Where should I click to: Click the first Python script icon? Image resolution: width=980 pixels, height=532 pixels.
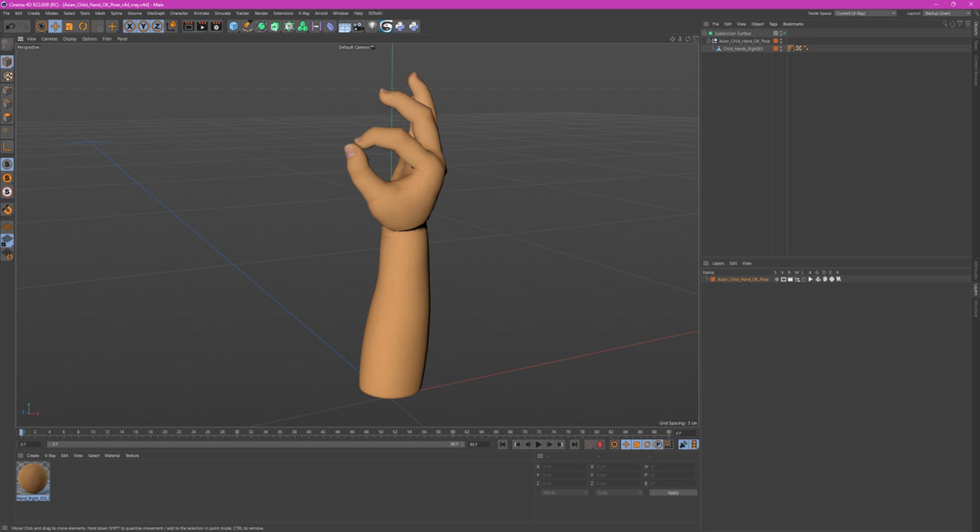[400, 27]
